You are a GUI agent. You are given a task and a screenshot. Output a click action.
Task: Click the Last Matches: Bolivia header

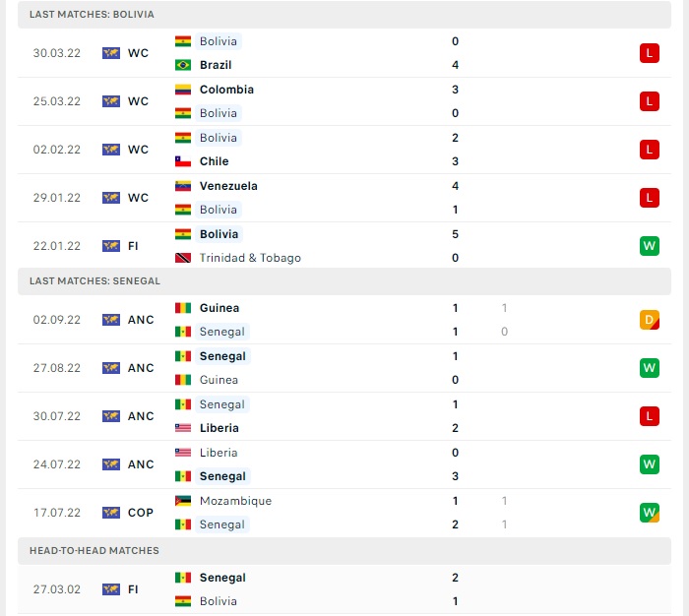tap(344, 15)
